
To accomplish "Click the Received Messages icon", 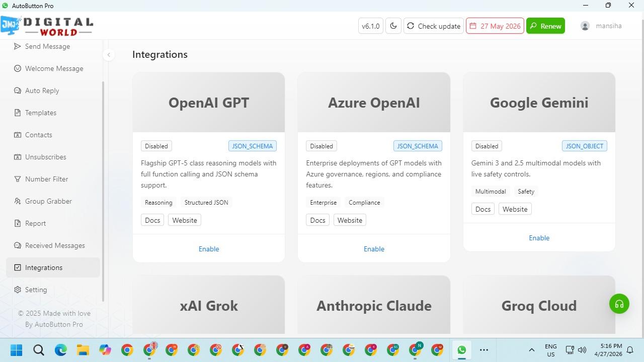I will click(x=18, y=245).
